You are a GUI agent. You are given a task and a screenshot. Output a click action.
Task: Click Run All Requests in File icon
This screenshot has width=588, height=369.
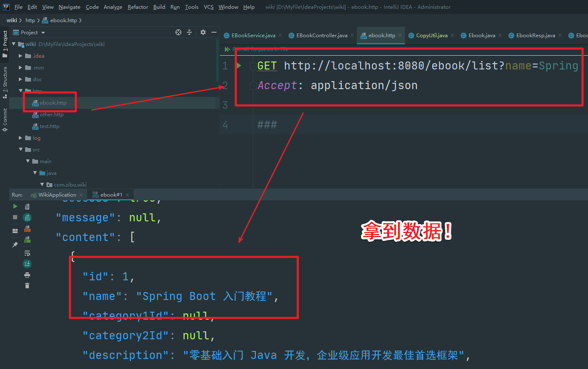coord(227,49)
